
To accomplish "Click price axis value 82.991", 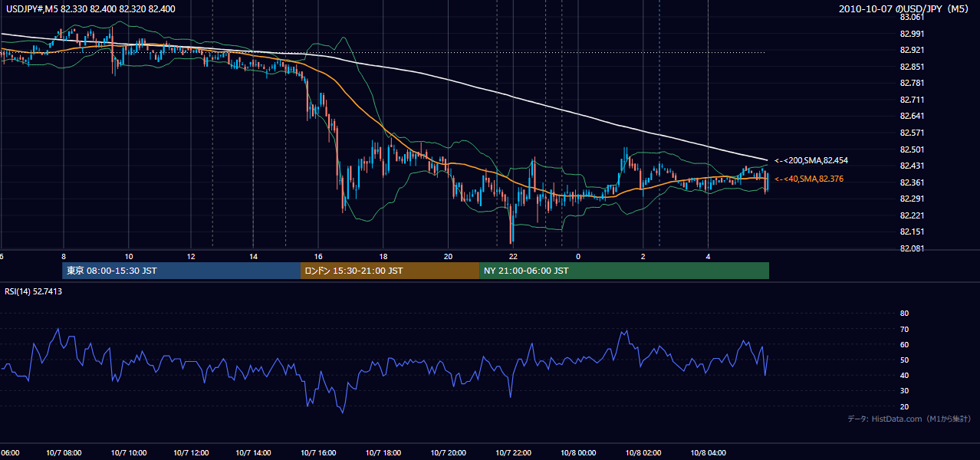I will [912, 34].
